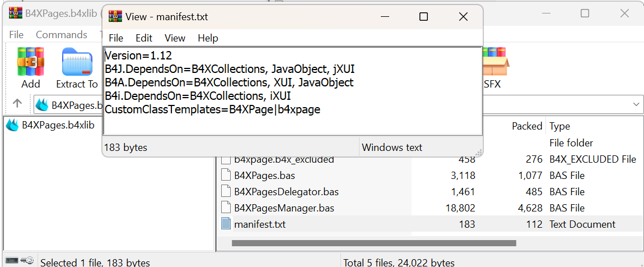
Task: Click the CustomClassTemplates line in viewer
Action: 212,109
